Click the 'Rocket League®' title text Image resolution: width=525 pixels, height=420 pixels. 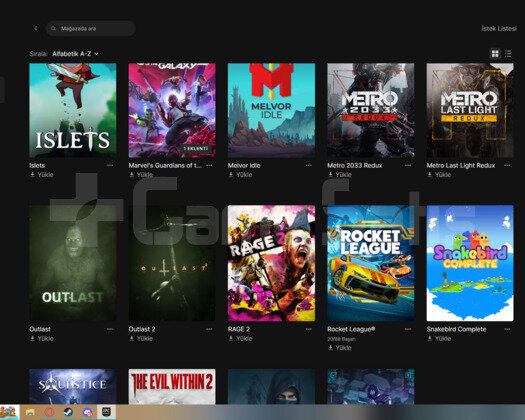click(351, 329)
